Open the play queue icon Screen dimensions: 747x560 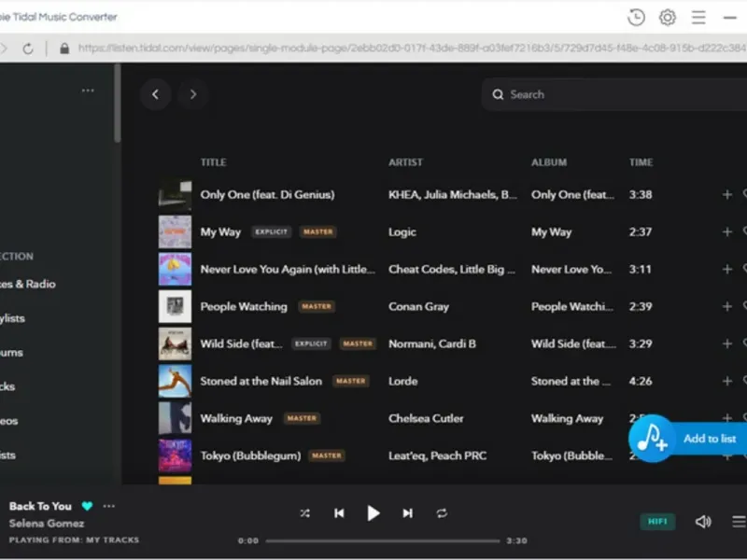point(739,522)
